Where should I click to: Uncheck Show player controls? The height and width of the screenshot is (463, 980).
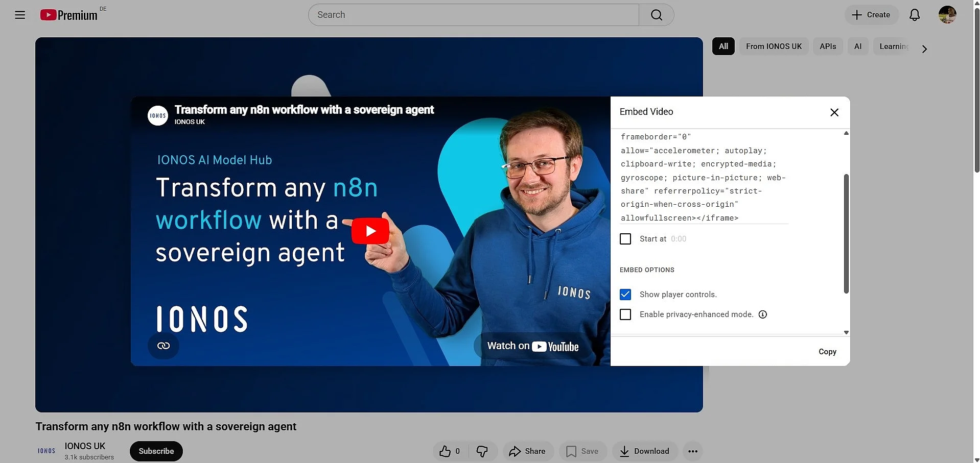coord(625,295)
